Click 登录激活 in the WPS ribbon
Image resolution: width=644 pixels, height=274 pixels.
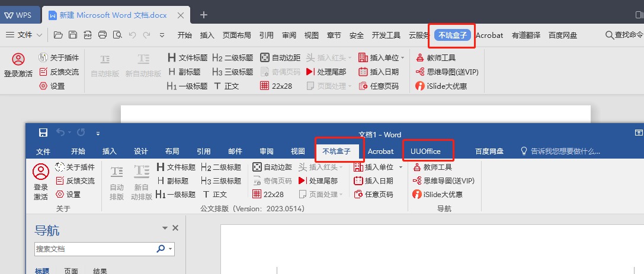point(18,66)
